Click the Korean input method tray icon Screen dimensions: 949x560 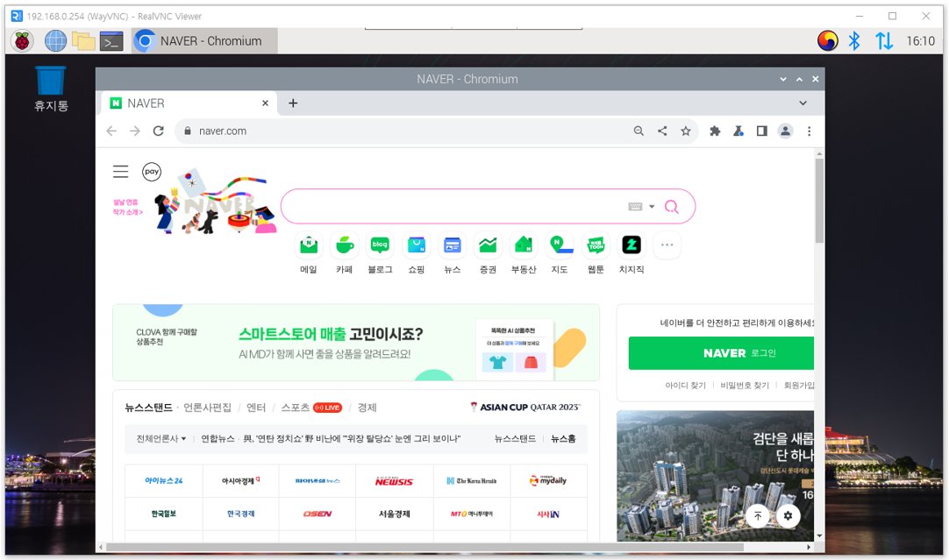click(x=827, y=41)
